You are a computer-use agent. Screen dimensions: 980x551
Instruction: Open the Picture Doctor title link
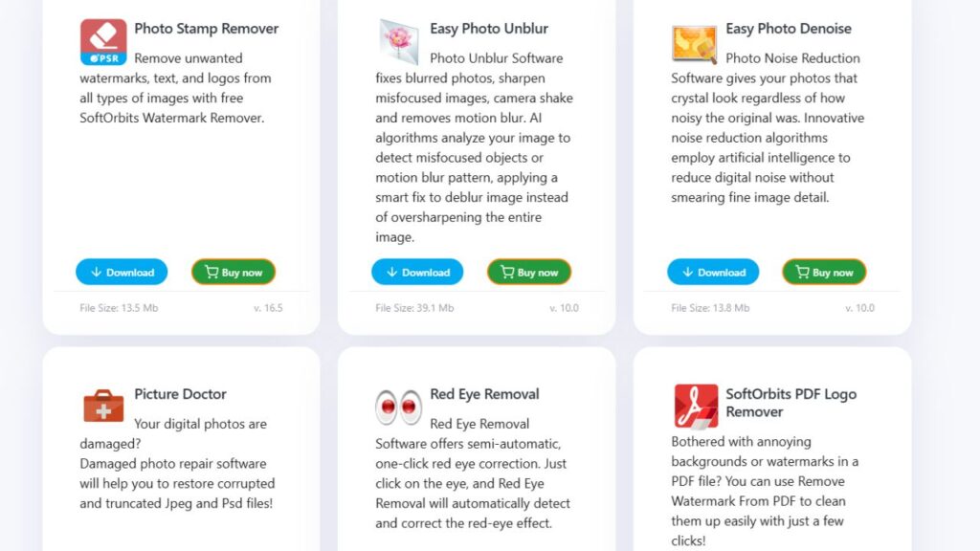click(x=180, y=394)
